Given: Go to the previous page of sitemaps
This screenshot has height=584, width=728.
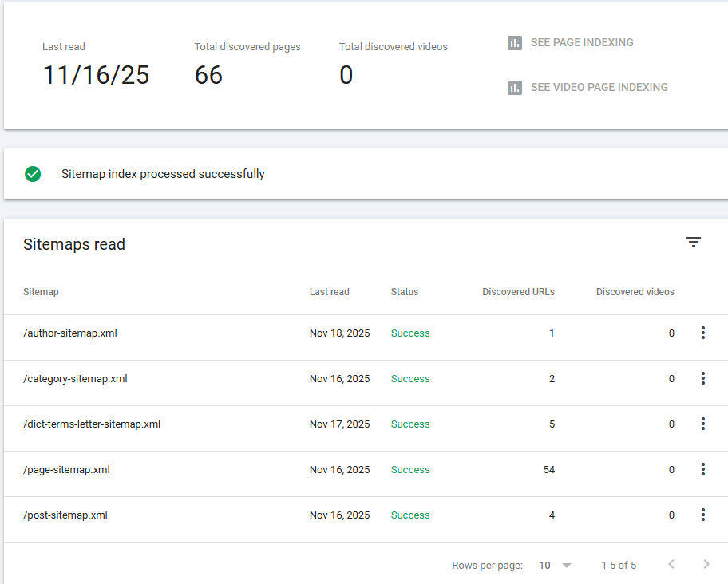Looking at the screenshot, I should pos(671,565).
